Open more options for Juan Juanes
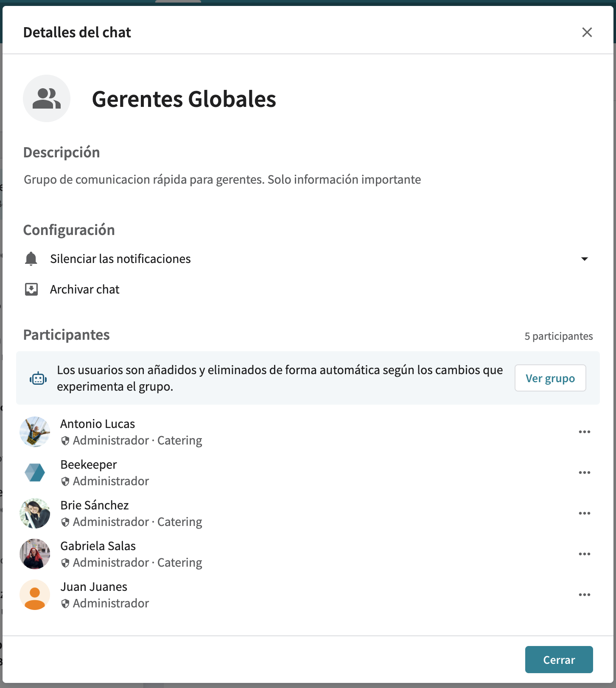Image resolution: width=616 pixels, height=688 pixels. 584,595
